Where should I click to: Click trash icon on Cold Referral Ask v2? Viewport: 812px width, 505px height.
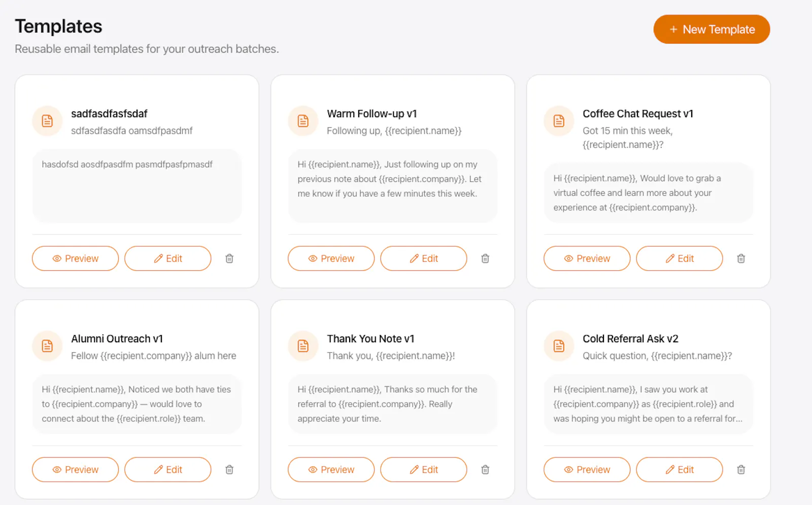[x=741, y=470]
